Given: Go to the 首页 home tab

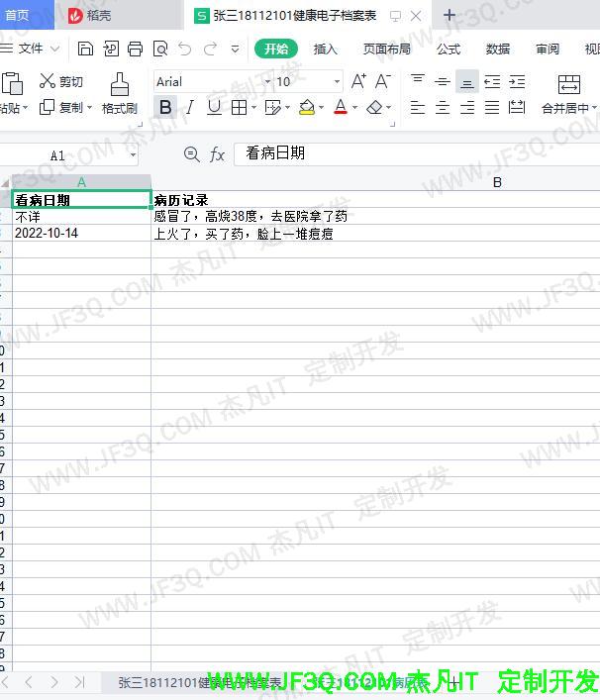Looking at the screenshot, I should click(27, 15).
